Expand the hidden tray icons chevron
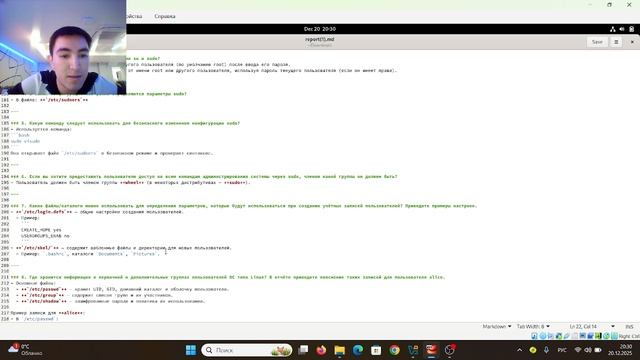The width and height of the screenshot is (640, 360). click(x=519, y=350)
